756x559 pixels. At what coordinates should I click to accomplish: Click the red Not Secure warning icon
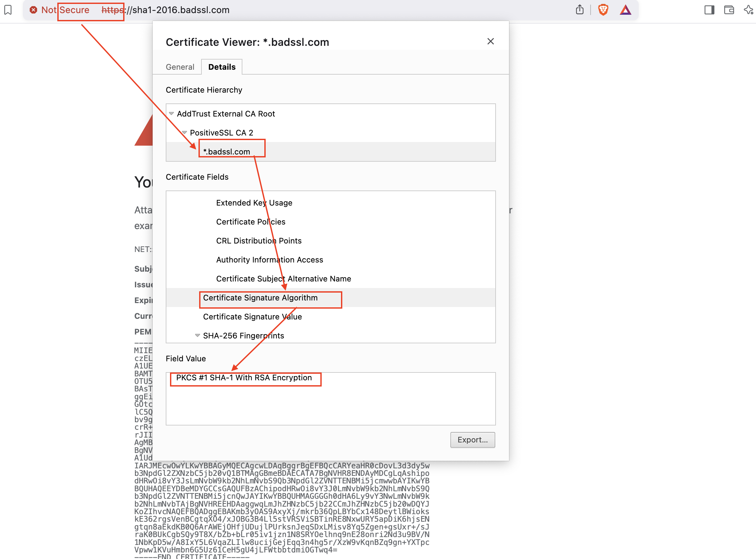[33, 10]
